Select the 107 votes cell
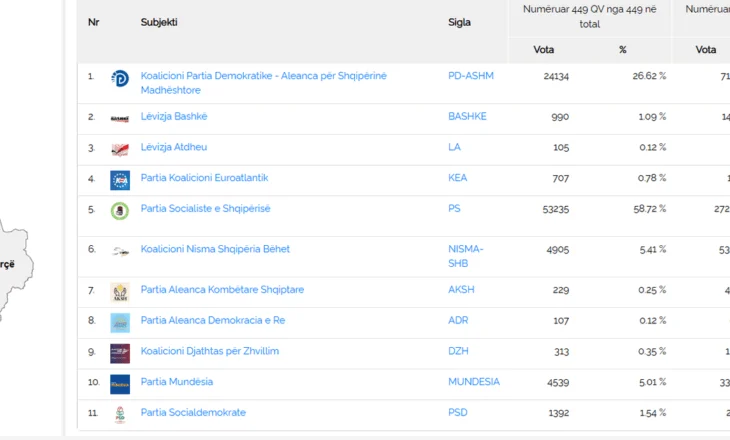Viewport: 730px width, 440px height. 561,321
